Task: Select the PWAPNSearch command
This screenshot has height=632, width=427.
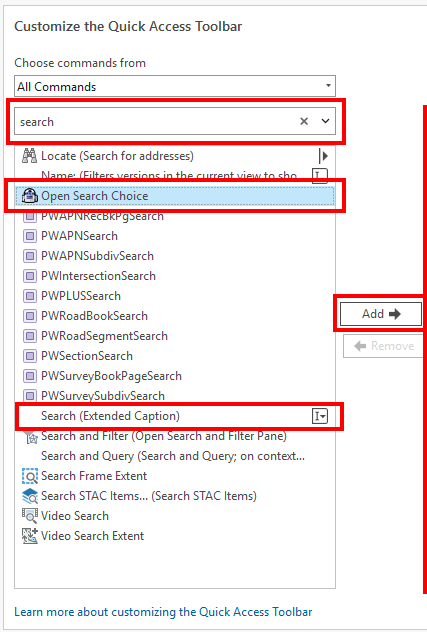Action: click(x=175, y=236)
